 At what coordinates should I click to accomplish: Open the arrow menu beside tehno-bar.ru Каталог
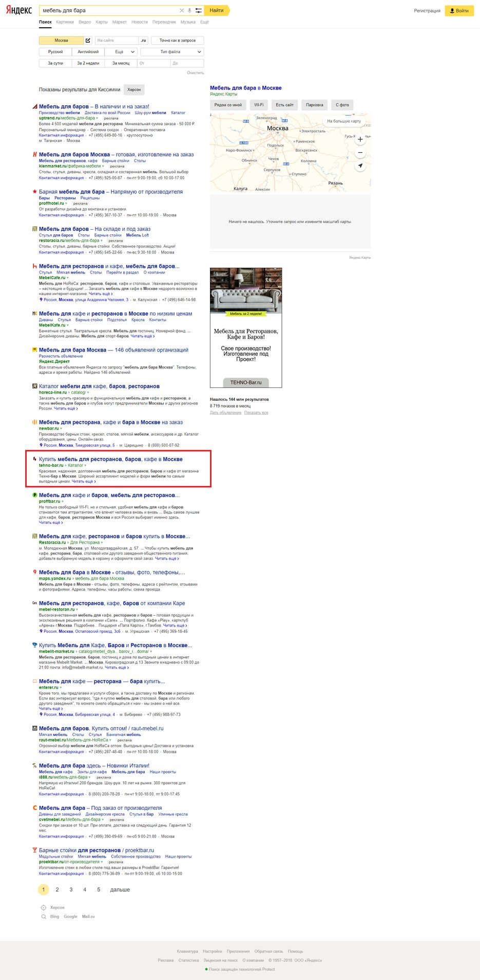point(86,466)
